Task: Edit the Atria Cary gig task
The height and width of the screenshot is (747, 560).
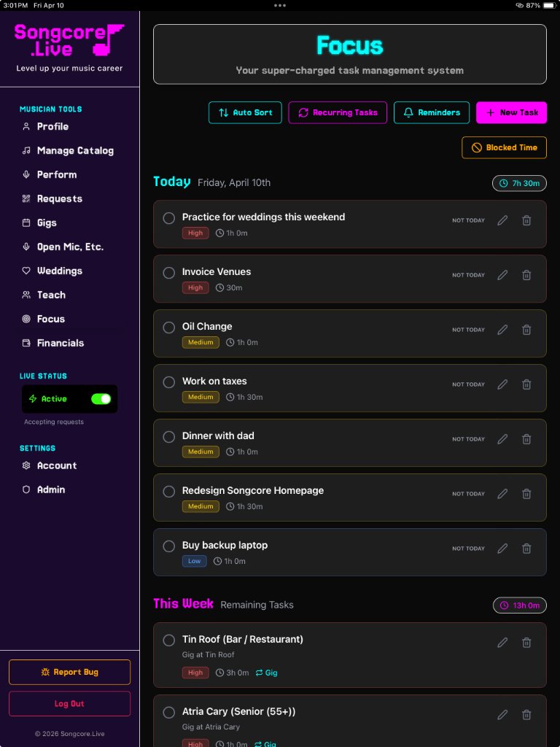Action: click(x=502, y=715)
